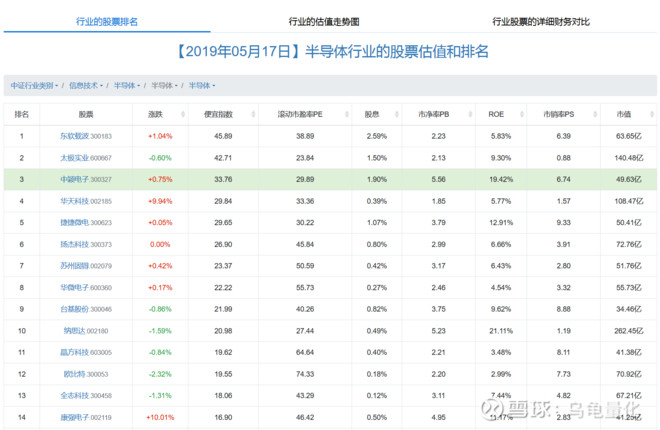The image size is (660, 430).
Task: Click the 市净率PB sort arrows
Action: (x=470, y=114)
